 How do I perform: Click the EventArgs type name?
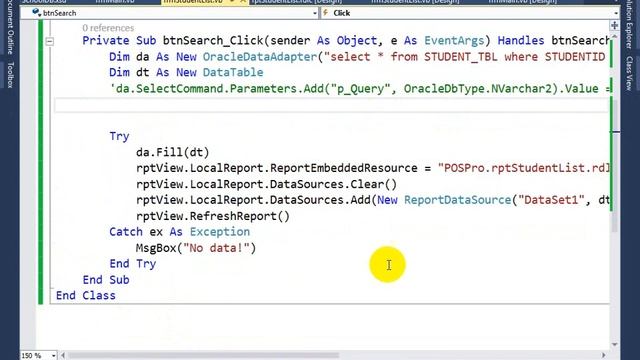tap(454, 41)
